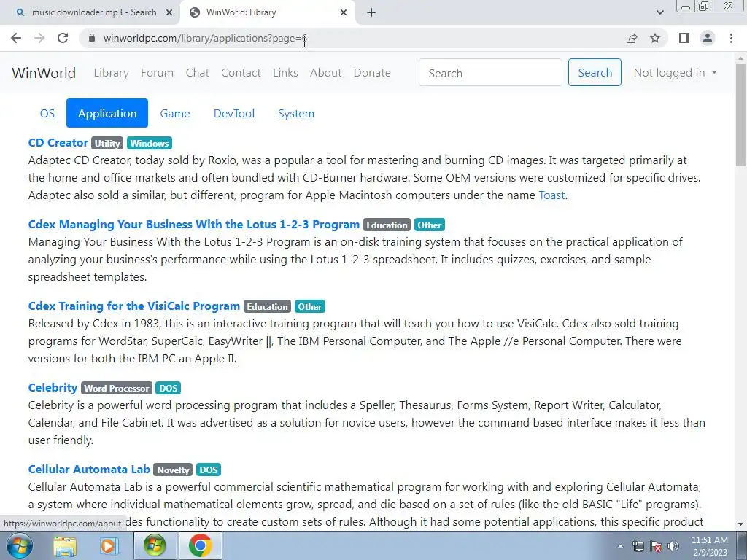747x560 pixels.
Task: Switch to the Game category tab
Action: (175, 113)
